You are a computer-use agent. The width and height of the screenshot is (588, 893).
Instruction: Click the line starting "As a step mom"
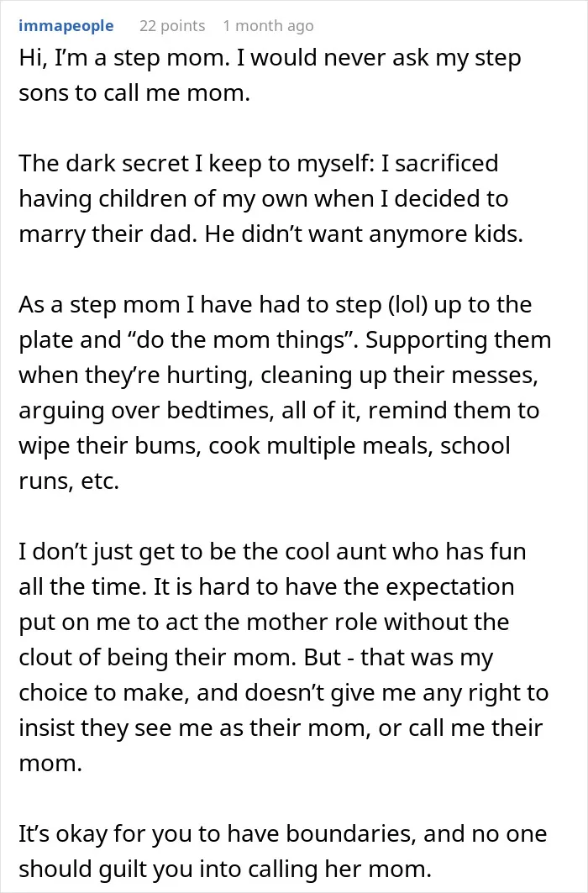point(275,305)
